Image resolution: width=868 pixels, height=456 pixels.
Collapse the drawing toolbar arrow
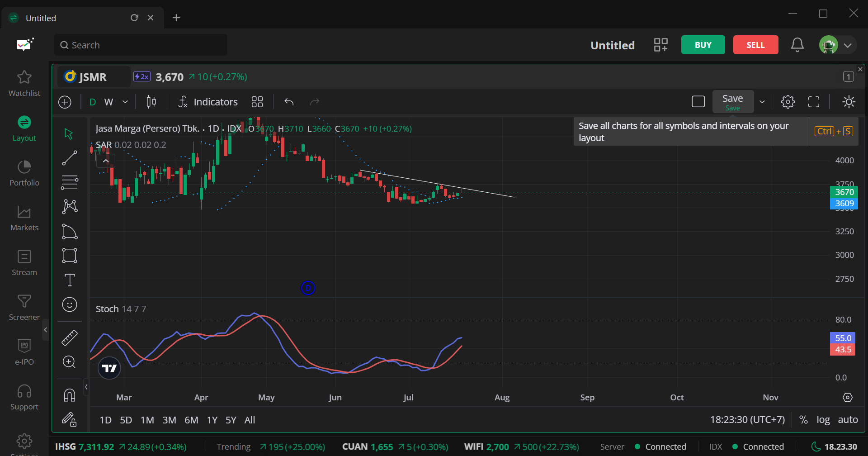pos(86,387)
